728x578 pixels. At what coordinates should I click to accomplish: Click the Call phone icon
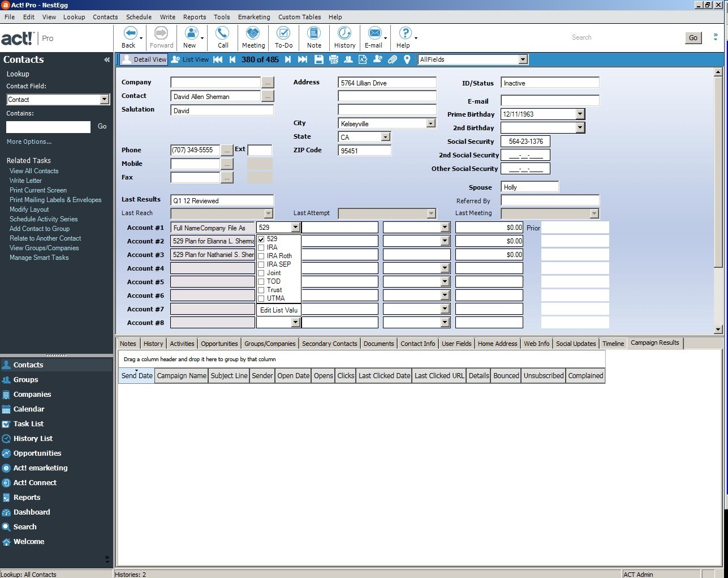223,33
